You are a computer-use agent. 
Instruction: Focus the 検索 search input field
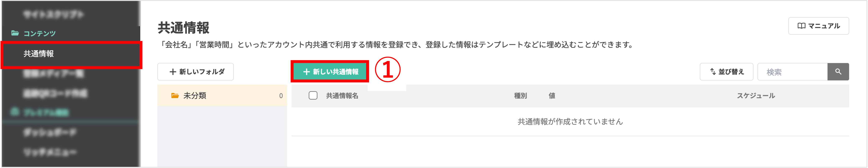click(792, 72)
